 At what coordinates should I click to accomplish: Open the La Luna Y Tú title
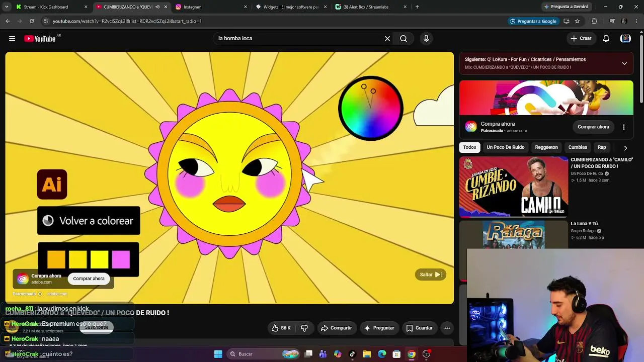584,224
